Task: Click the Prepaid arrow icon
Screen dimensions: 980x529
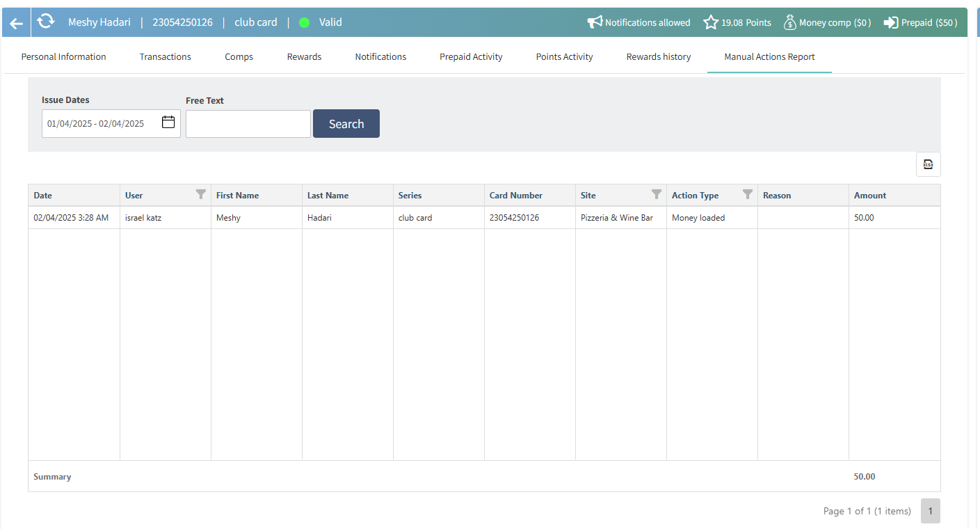Action: (x=891, y=22)
